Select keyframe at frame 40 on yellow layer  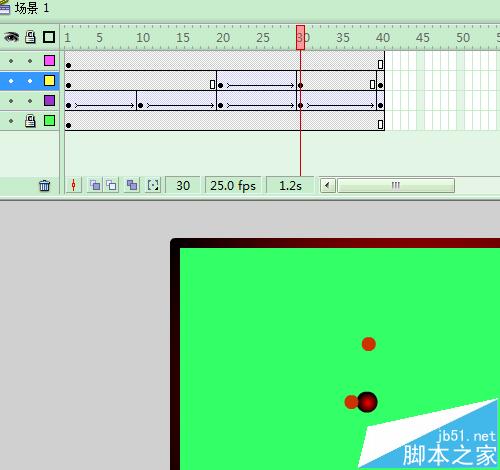(380, 85)
